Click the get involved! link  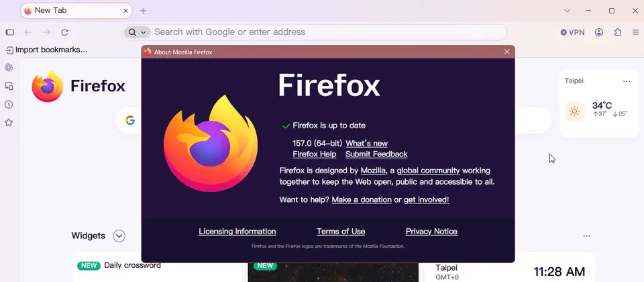click(427, 200)
